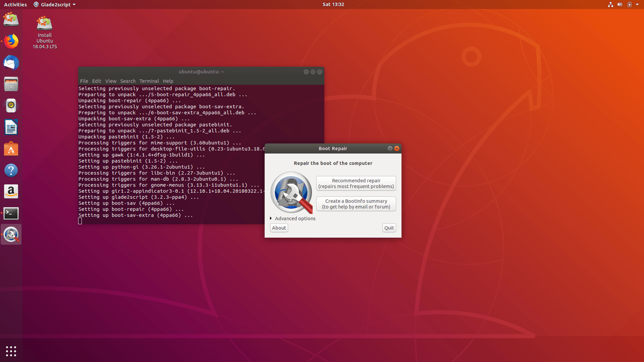Image resolution: width=644 pixels, height=362 pixels.
Task: Launch LibreOffice Writer from dock
Action: (x=11, y=127)
